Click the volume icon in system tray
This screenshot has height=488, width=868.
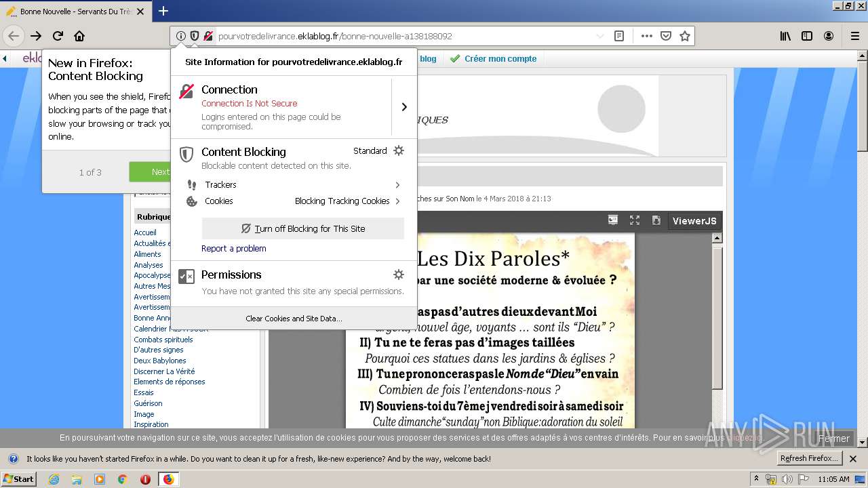(x=787, y=479)
